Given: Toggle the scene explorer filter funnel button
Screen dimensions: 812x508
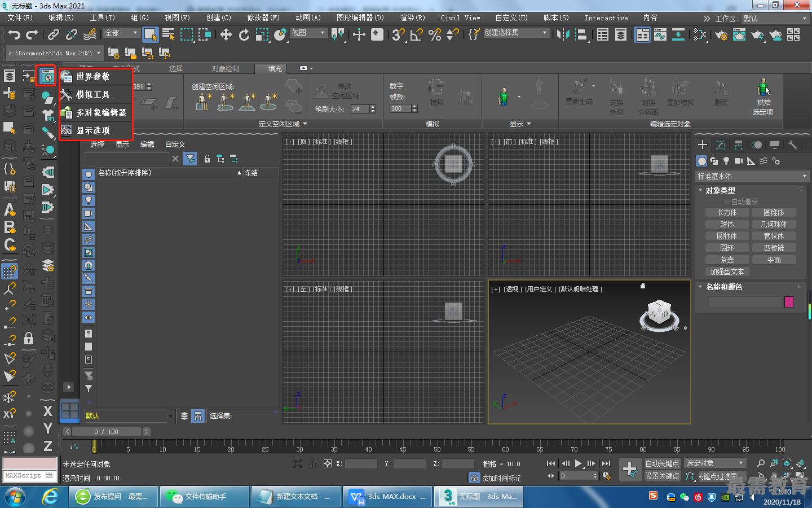Looking at the screenshot, I should click(x=191, y=159).
